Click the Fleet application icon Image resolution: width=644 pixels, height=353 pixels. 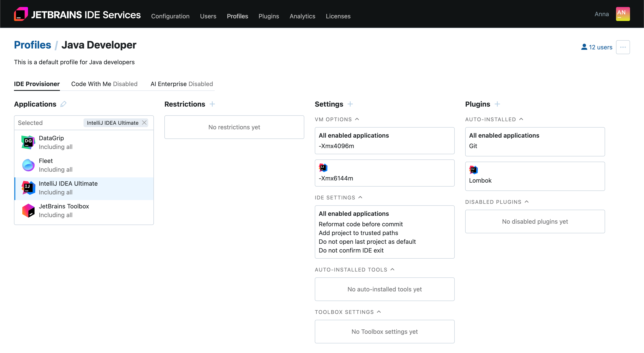28,165
